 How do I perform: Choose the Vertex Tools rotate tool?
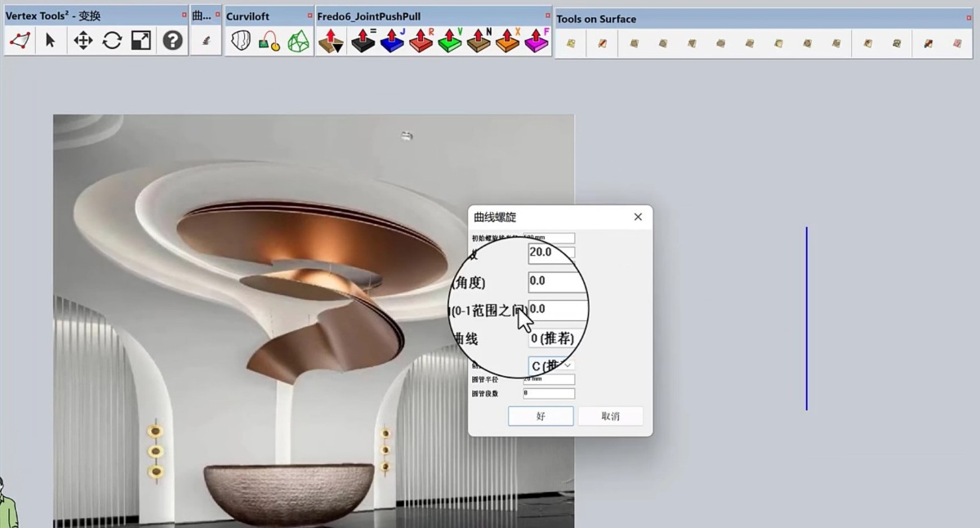point(112,40)
